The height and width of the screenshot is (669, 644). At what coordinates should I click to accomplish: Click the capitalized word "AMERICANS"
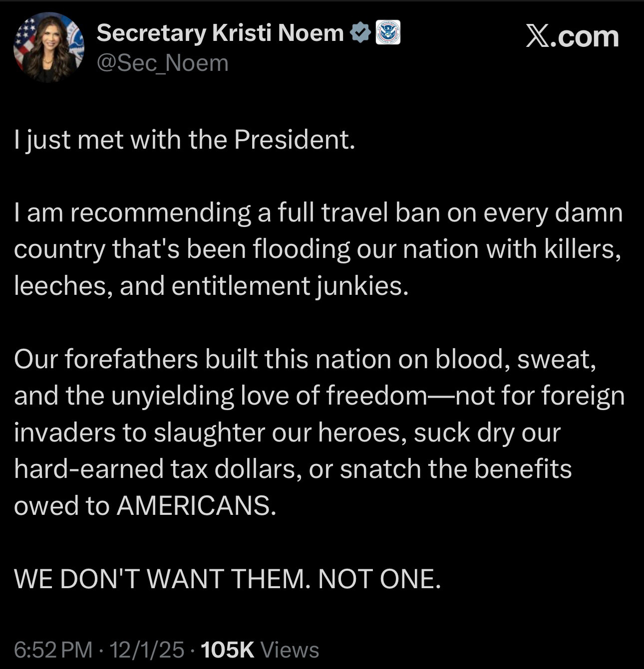point(196,506)
